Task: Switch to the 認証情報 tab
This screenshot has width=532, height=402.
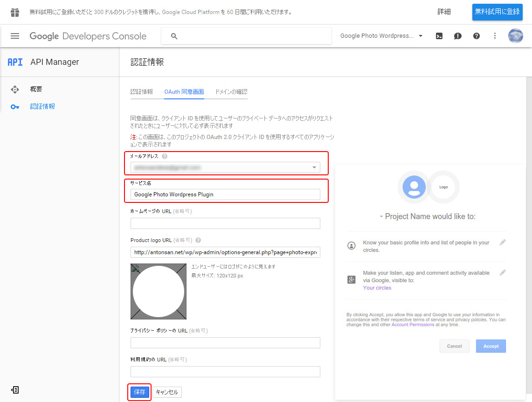Action: click(x=141, y=91)
